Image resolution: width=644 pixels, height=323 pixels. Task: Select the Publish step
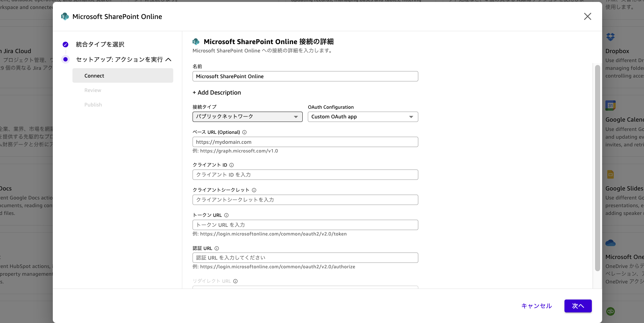[93, 105]
